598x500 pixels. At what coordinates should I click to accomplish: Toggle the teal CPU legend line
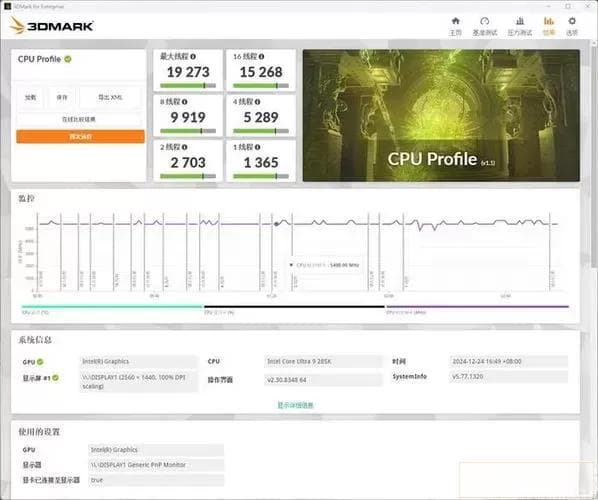[112, 307]
